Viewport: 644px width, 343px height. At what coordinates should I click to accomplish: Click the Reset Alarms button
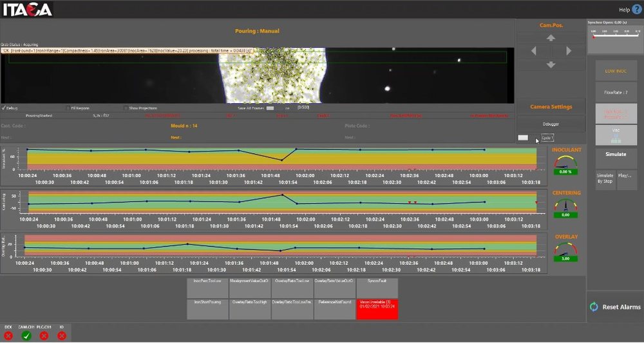pos(615,307)
